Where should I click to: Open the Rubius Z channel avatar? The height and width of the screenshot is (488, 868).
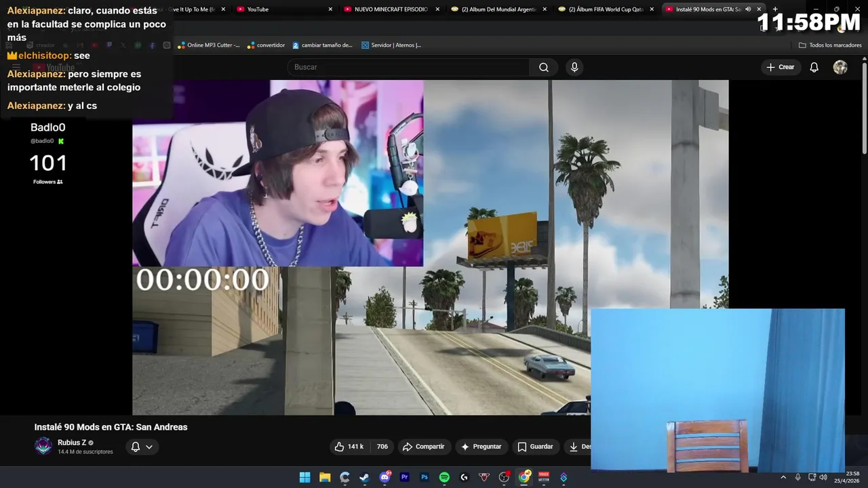pyautogui.click(x=43, y=446)
